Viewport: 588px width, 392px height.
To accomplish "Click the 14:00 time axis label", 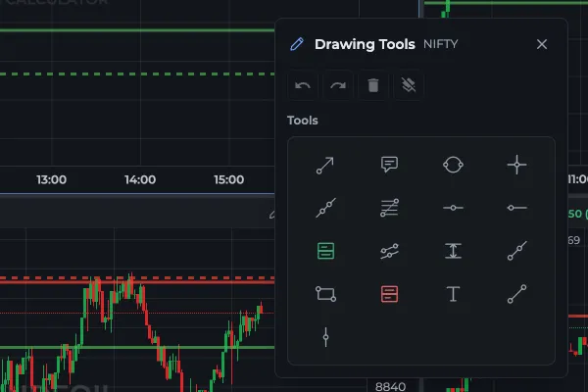I will [x=140, y=179].
